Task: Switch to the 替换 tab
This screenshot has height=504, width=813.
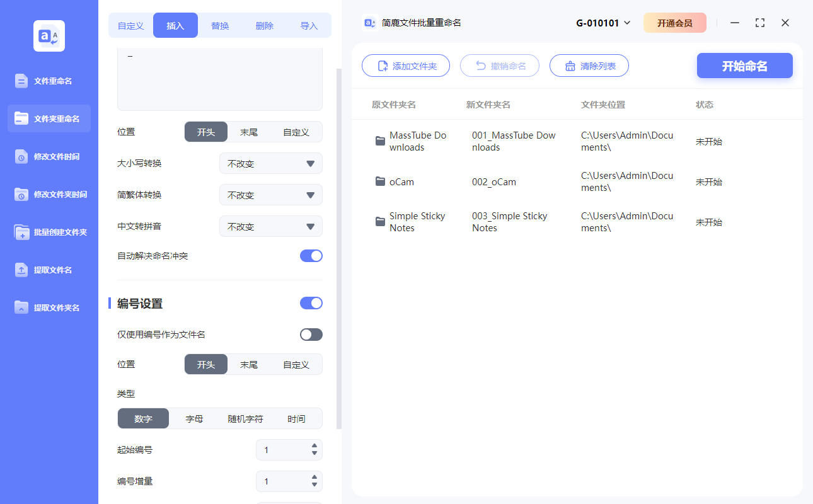Action: pos(220,25)
